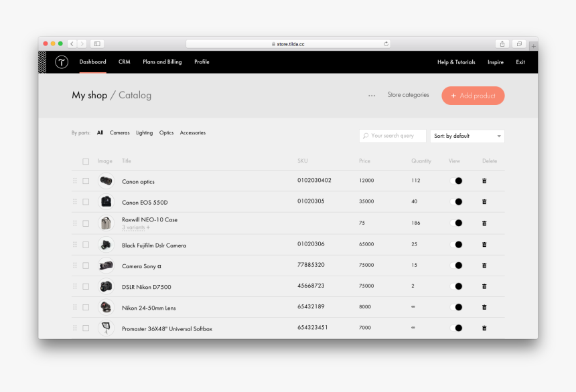Click the Exit link
Screen dimensions: 576x392
click(x=520, y=62)
